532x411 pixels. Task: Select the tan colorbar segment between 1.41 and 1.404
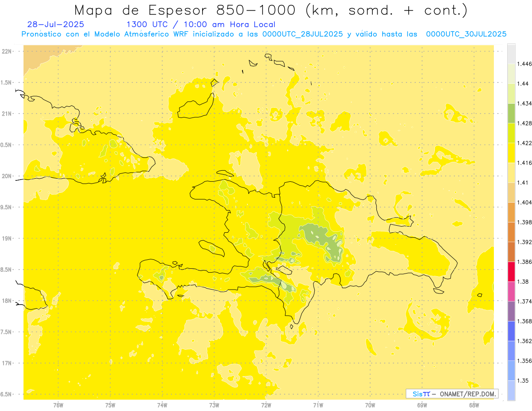tap(511, 192)
